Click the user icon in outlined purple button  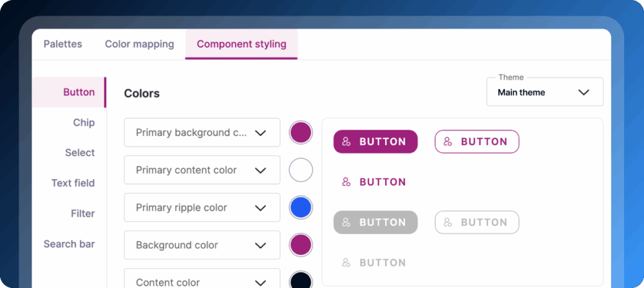click(448, 142)
